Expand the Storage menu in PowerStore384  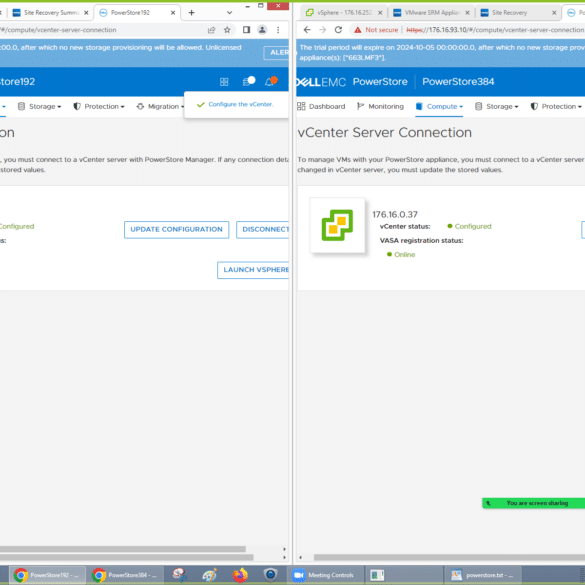(497, 106)
